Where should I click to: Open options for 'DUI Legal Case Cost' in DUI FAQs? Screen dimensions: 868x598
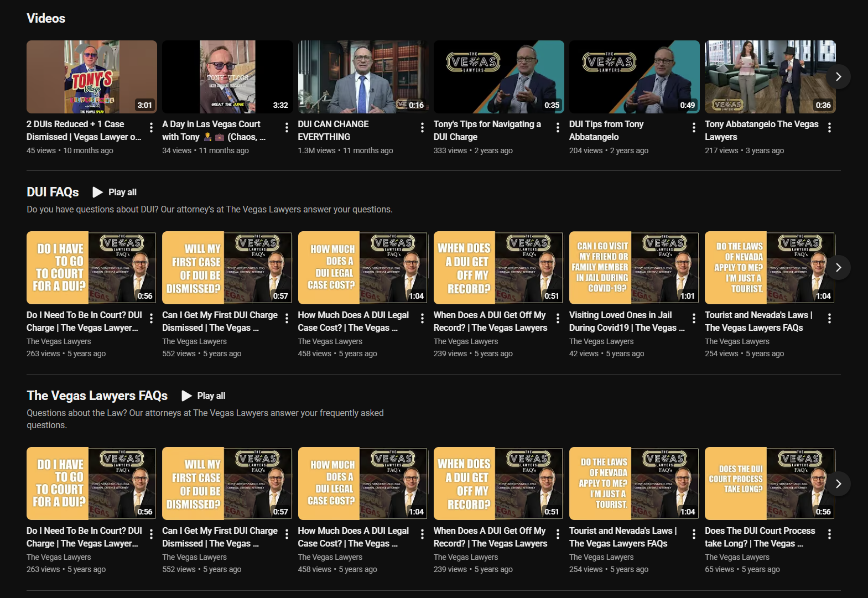[422, 319]
